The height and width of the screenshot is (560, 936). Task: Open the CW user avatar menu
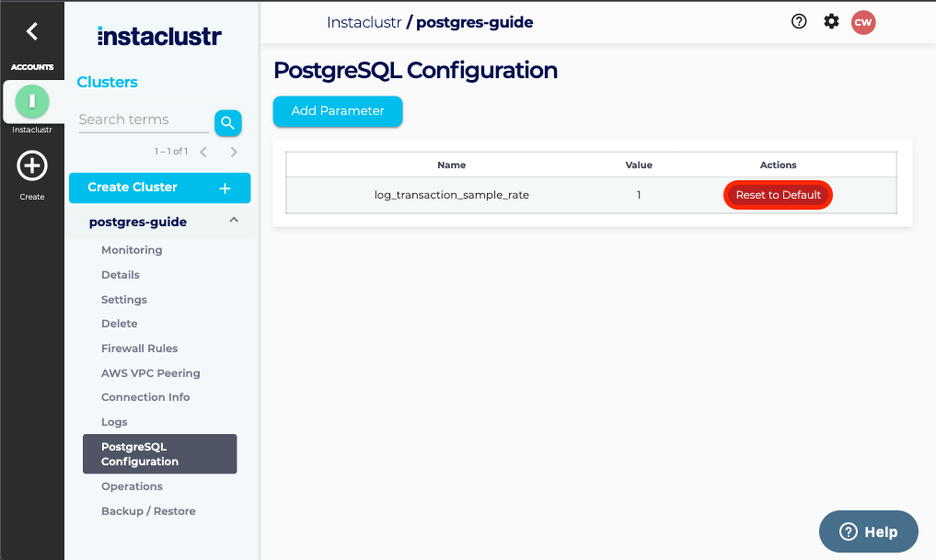click(862, 22)
